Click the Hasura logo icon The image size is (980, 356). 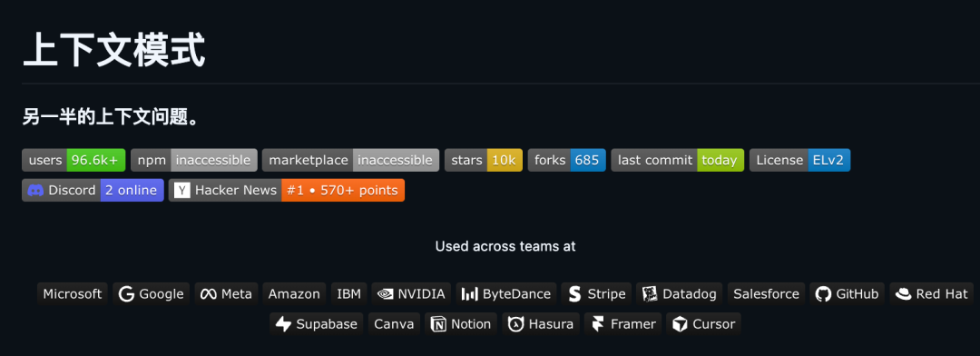(x=515, y=324)
